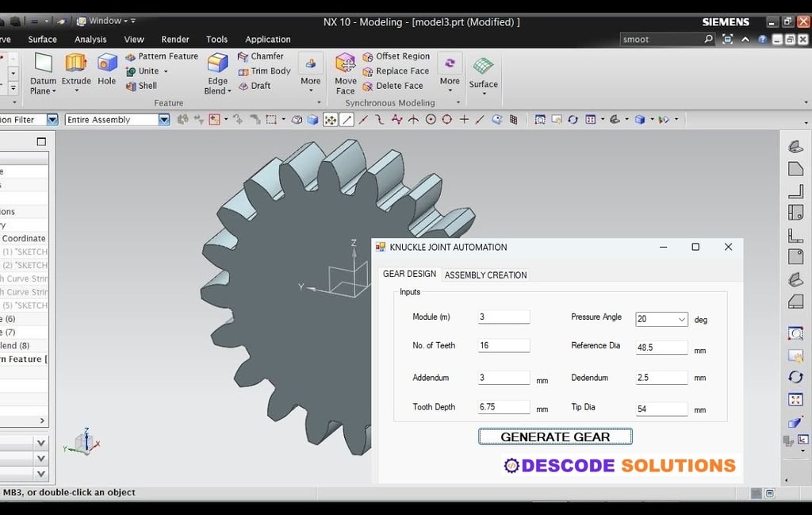Switch to the Analysis ribbon tab

click(90, 40)
